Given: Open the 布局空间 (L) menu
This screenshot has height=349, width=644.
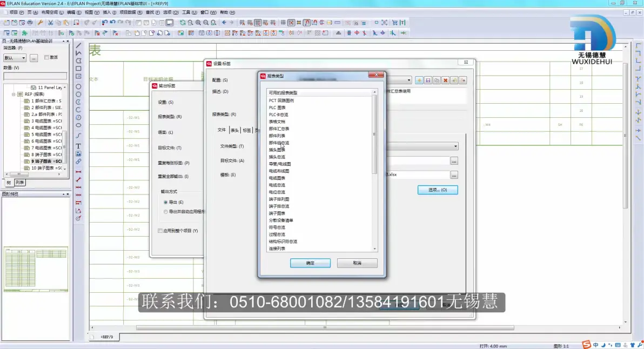Looking at the screenshot, I should [52, 12].
